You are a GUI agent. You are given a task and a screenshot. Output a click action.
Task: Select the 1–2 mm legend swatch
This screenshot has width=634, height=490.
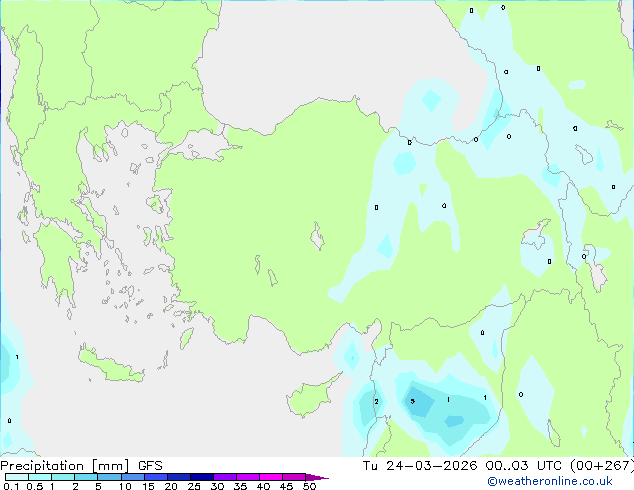click(63, 477)
